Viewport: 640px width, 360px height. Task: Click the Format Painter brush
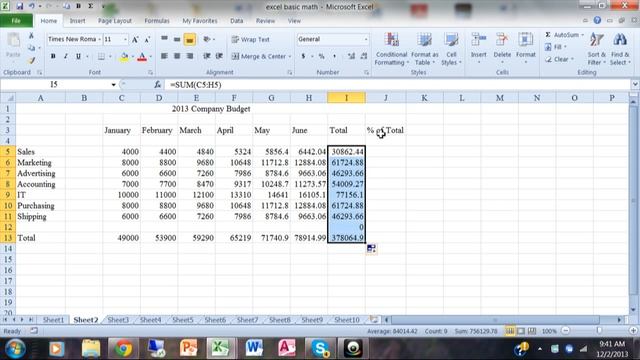(x=31, y=61)
